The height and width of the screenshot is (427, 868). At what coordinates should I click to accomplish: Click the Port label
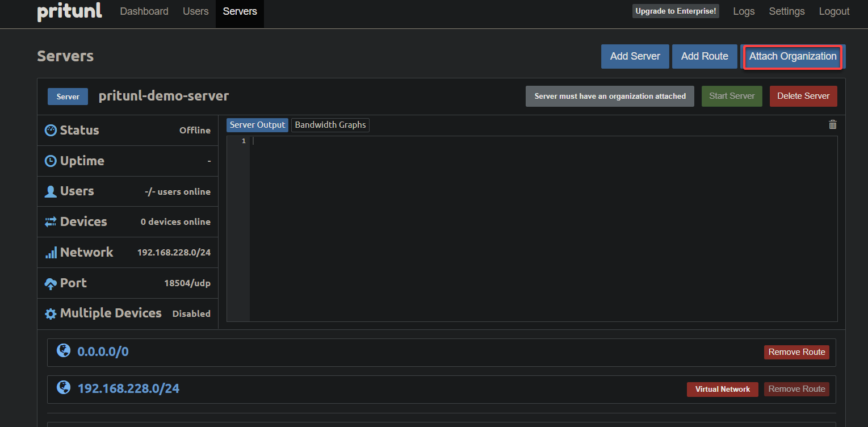(74, 283)
